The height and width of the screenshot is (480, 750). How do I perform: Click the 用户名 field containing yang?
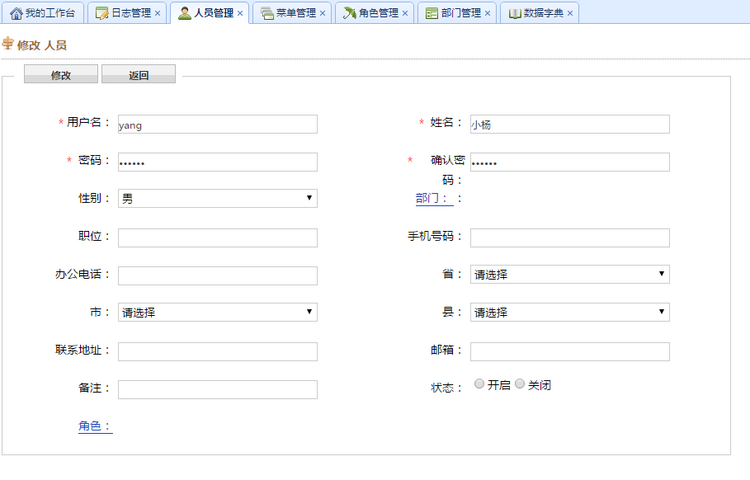tap(218, 124)
